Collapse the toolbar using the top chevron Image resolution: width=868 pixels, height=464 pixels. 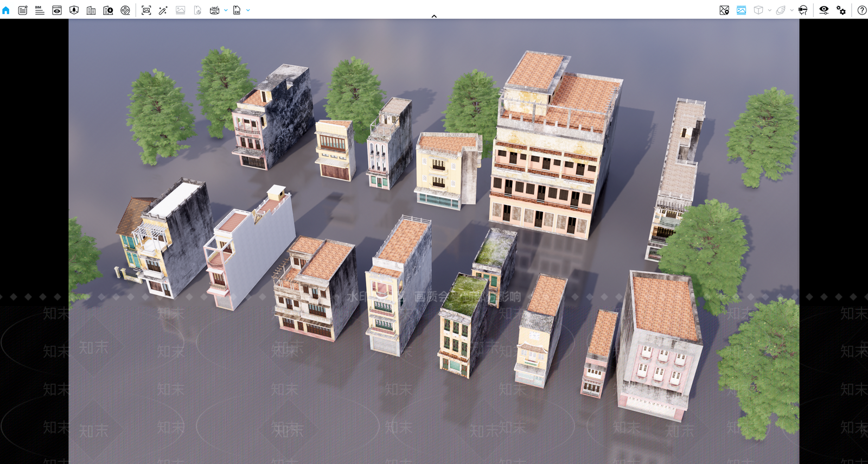[x=434, y=16]
